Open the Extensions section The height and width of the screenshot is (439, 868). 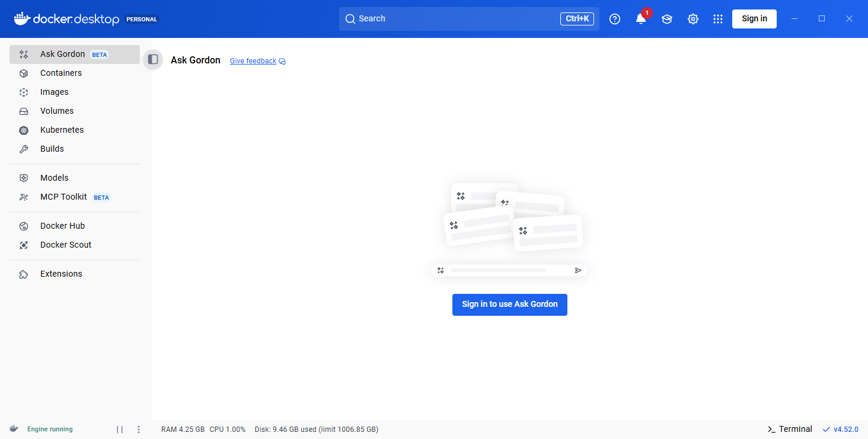pyautogui.click(x=75, y=274)
